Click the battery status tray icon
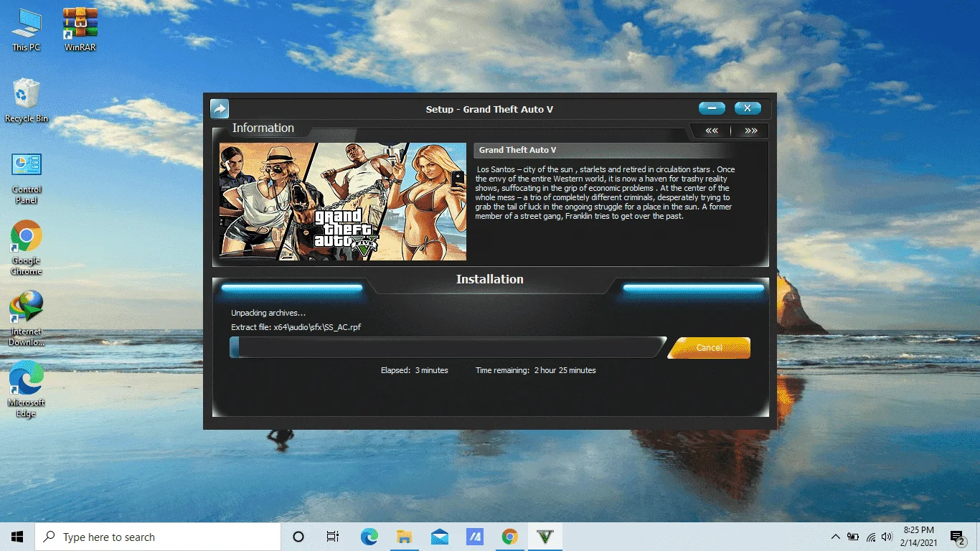 coord(853,537)
